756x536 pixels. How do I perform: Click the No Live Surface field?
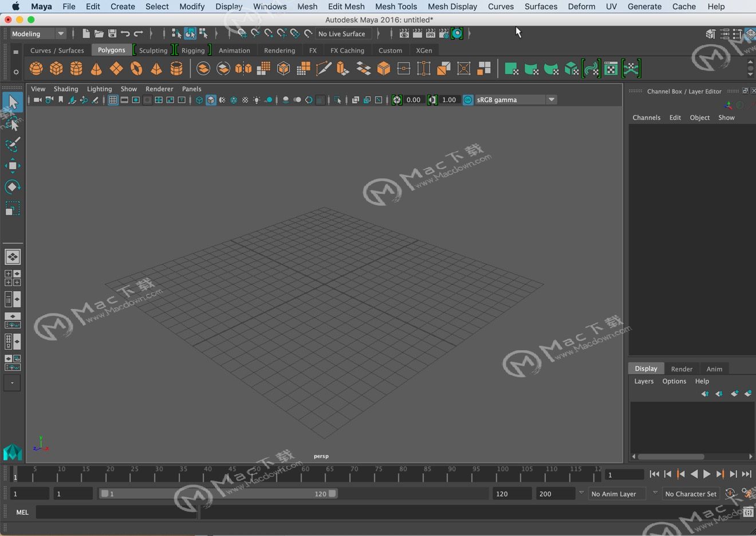tap(342, 34)
